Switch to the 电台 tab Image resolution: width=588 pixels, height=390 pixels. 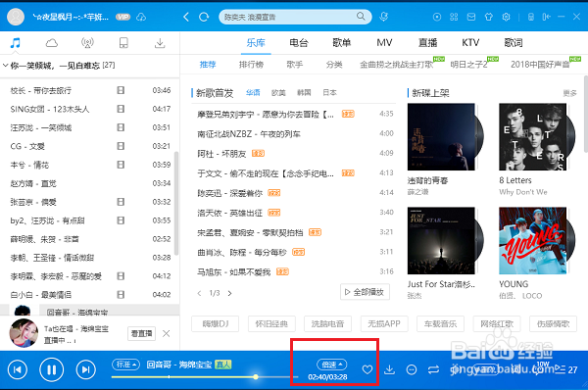[x=299, y=43]
